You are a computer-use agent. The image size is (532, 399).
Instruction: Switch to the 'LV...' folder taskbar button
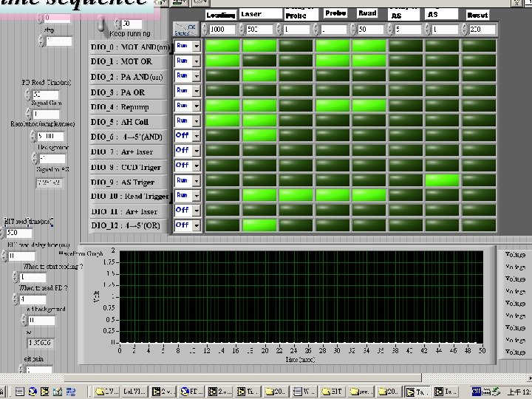[106, 392]
